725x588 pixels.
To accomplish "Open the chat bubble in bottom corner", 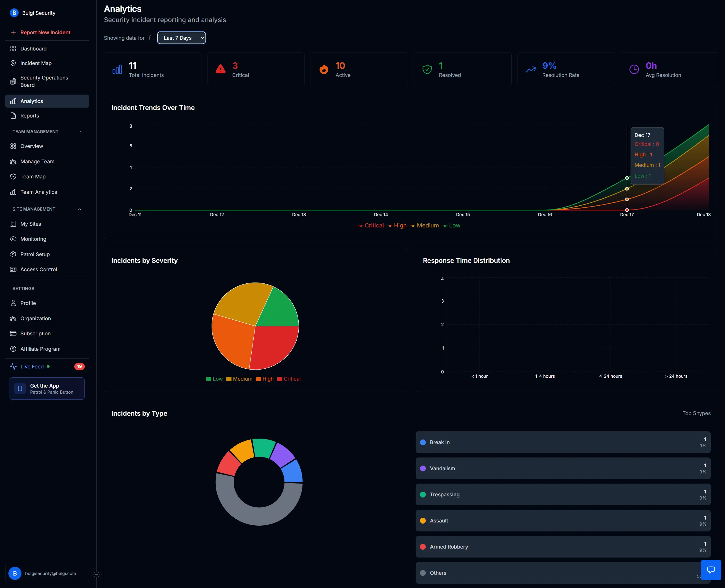I will pos(711,570).
